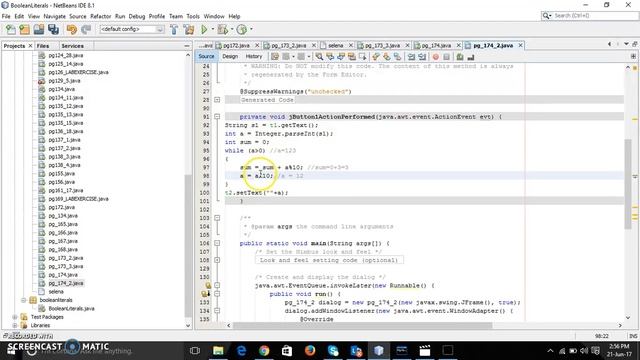Close the pg_174_2.java tab
Image resolution: width=640 pixels, height=360 pixels.
click(x=520, y=45)
